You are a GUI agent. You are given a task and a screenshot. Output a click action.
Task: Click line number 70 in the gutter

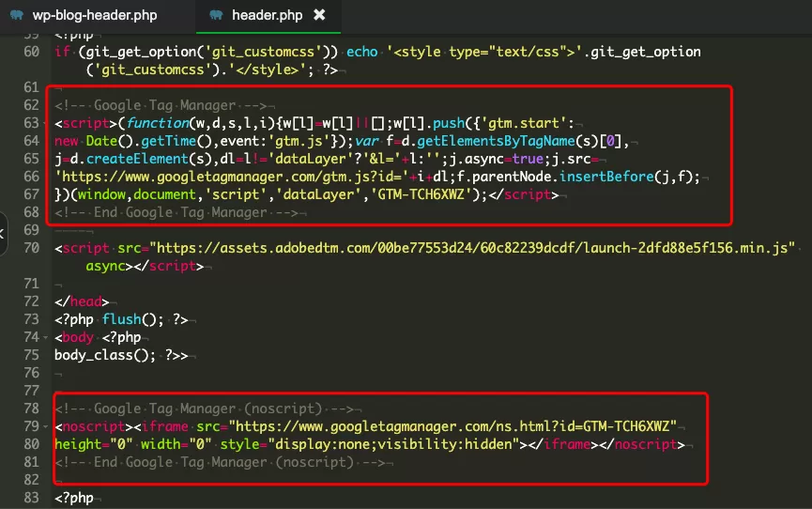[x=31, y=248]
